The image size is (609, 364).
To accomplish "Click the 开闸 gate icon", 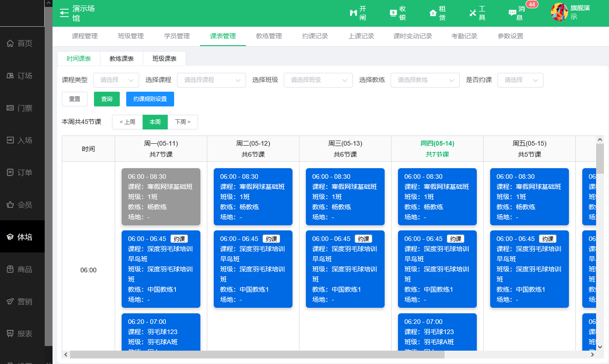I will (x=353, y=13).
